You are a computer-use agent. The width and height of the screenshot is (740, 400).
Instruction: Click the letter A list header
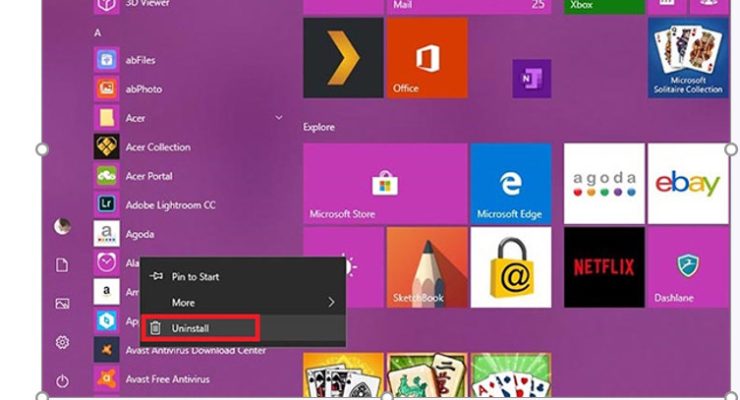coord(98,33)
